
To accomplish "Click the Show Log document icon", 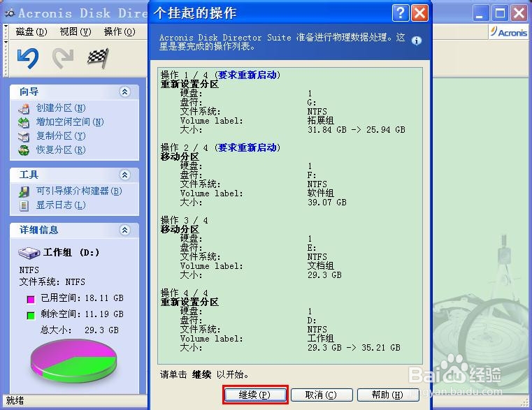I will click(24, 205).
